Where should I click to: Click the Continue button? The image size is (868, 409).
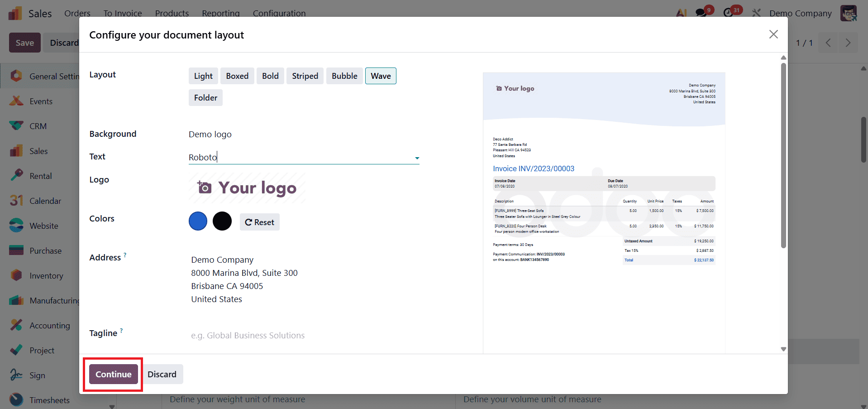[113, 374]
